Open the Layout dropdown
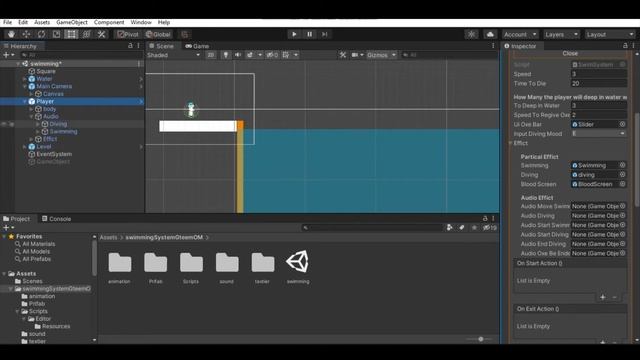Viewport: 640px width, 360px height. 610,35
